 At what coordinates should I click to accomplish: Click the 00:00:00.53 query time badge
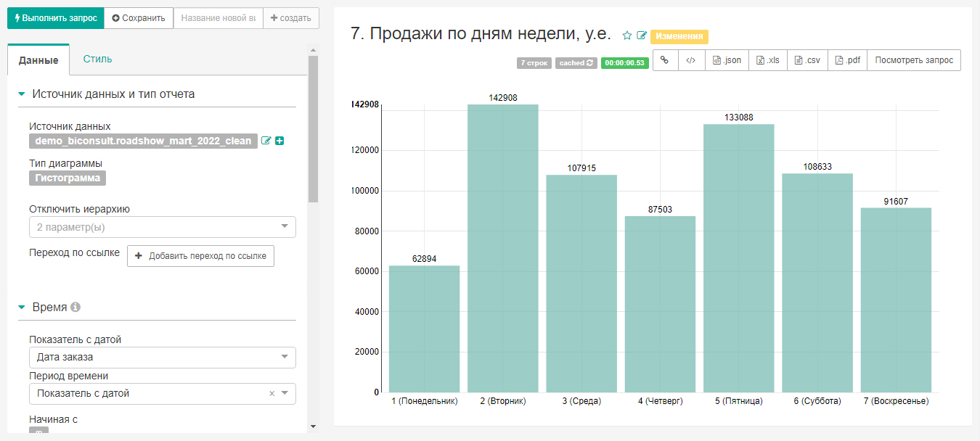625,63
